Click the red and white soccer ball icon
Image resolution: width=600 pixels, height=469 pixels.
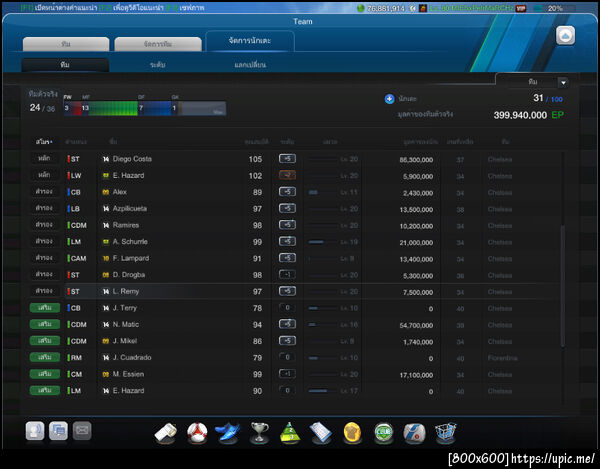click(197, 433)
